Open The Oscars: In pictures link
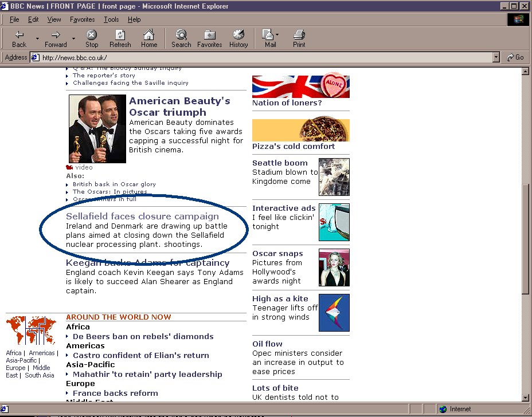Image resolution: width=532 pixels, height=417 pixels. [110, 191]
